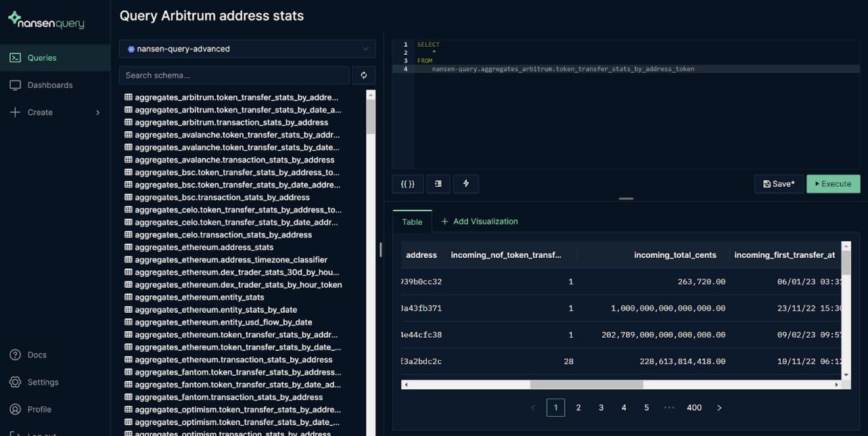This screenshot has width=868, height=436.
Task: Open Settings gear in sidebar
Action: coord(42,382)
